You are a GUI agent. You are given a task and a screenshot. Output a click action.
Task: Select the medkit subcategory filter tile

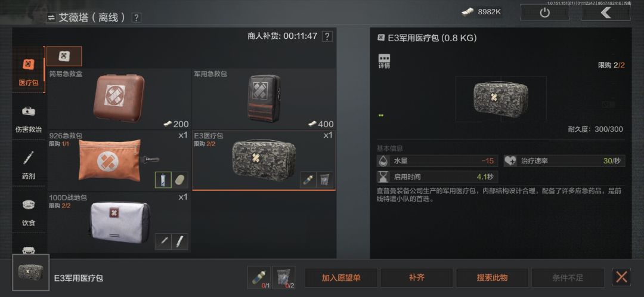tap(64, 56)
